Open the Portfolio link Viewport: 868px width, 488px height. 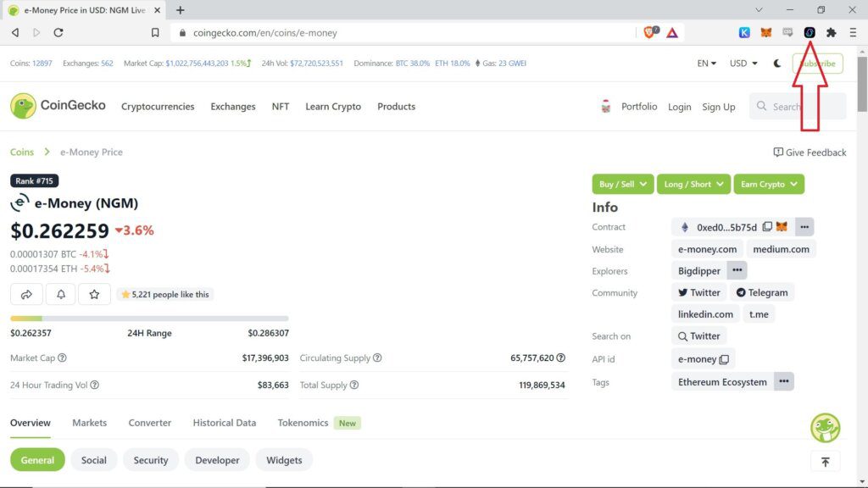point(639,106)
